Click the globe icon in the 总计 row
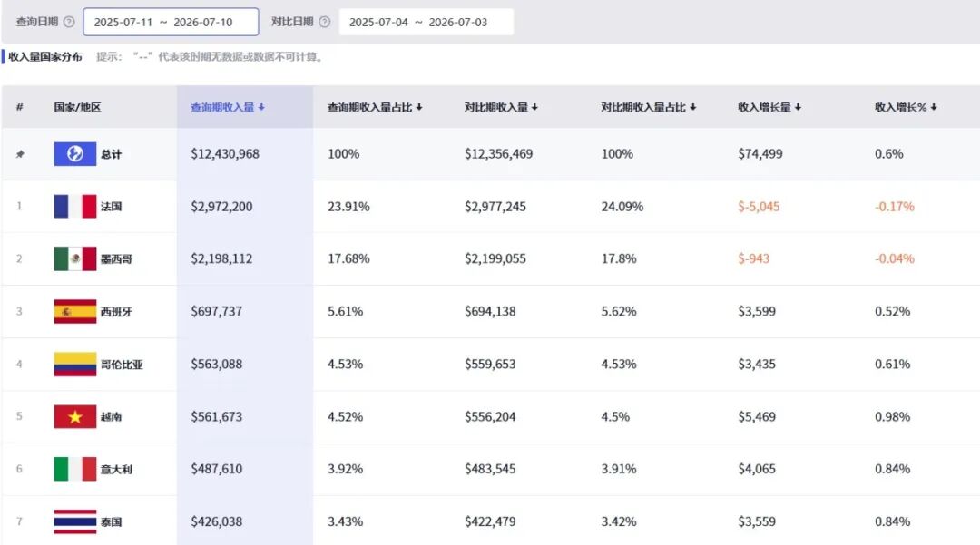Screen dimensions: 980x545 [75, 153]
